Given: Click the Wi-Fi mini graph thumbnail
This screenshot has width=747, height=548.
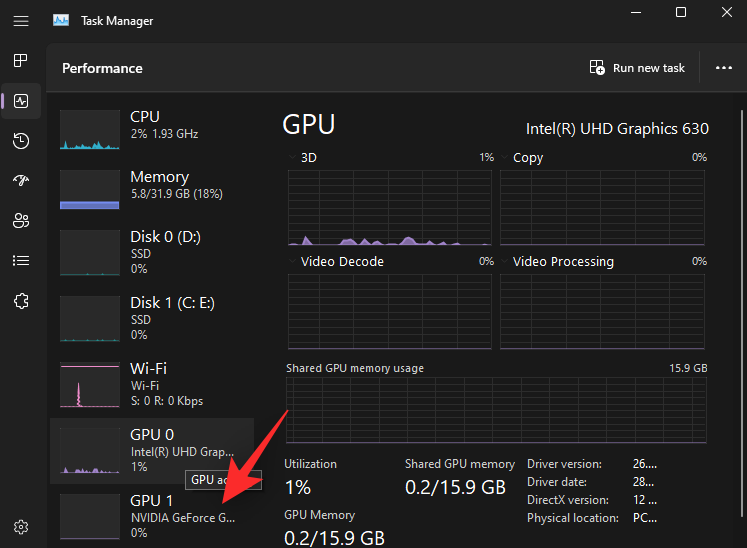Looking at the screenshot, I should pos(90,385).
